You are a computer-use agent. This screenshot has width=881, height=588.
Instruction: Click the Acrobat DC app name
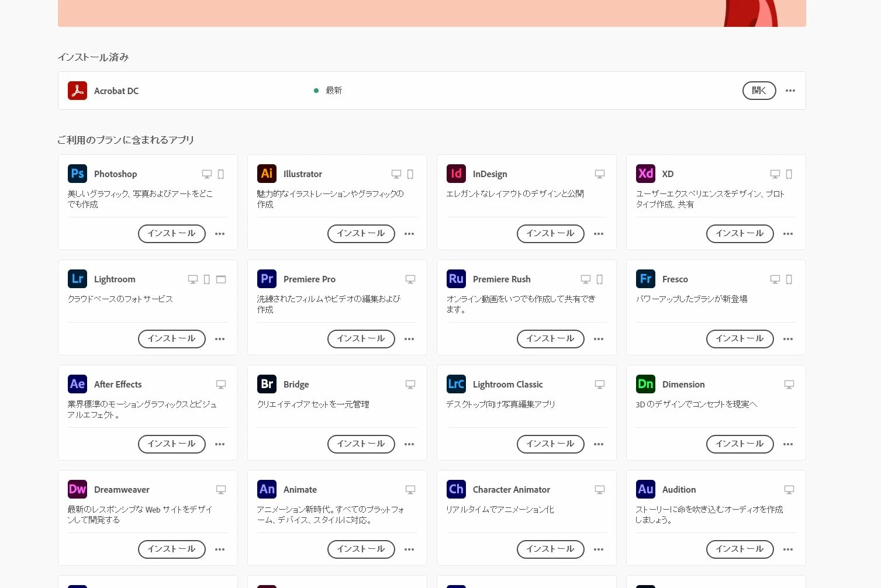(x=116, y=91)
